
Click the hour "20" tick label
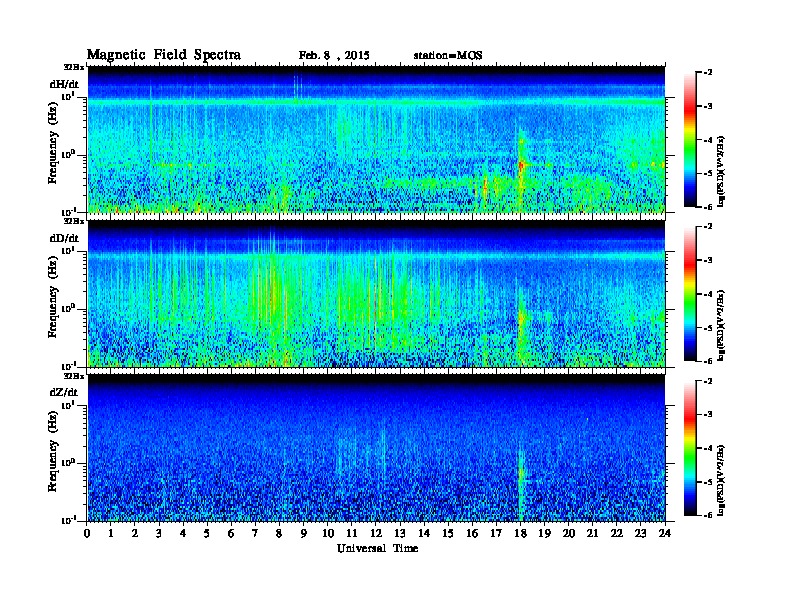click(569, 534)
